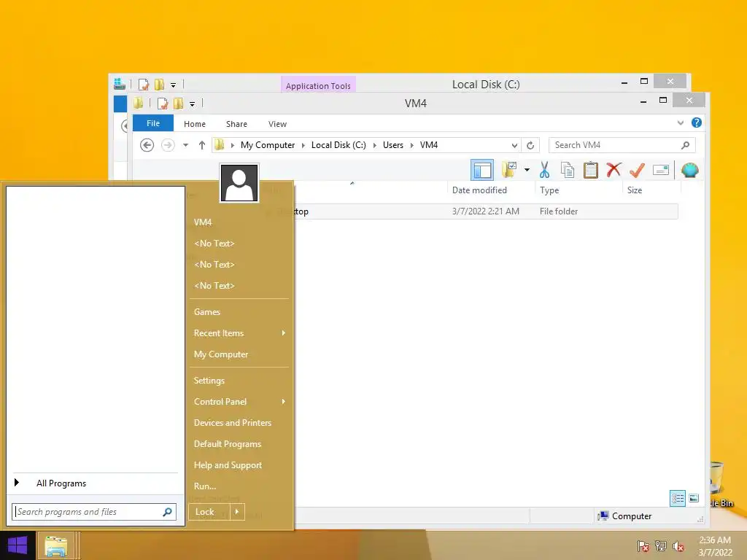Click the orange checkmark Properties icon

click(x=637, y=170)
